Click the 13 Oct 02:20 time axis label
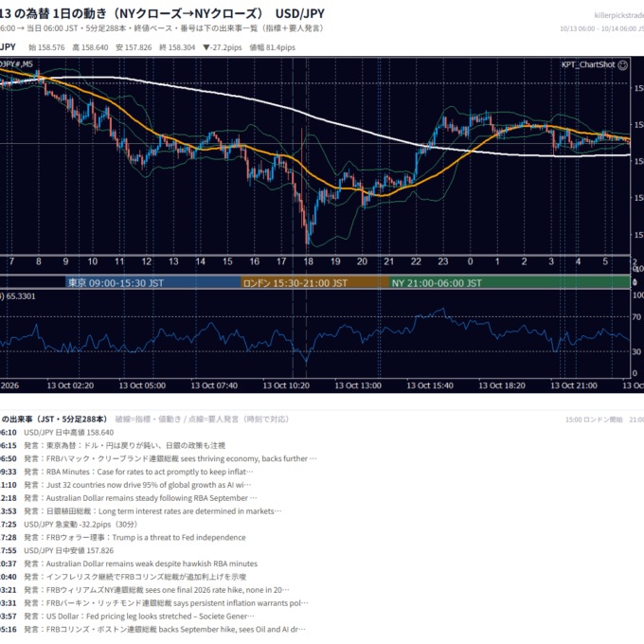 click(70, 385)
